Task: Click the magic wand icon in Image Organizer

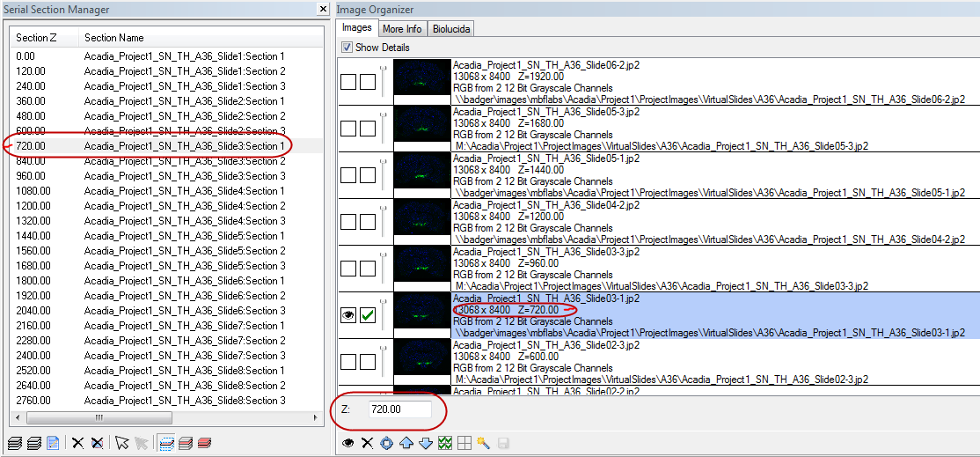Action: click(484, 443)
